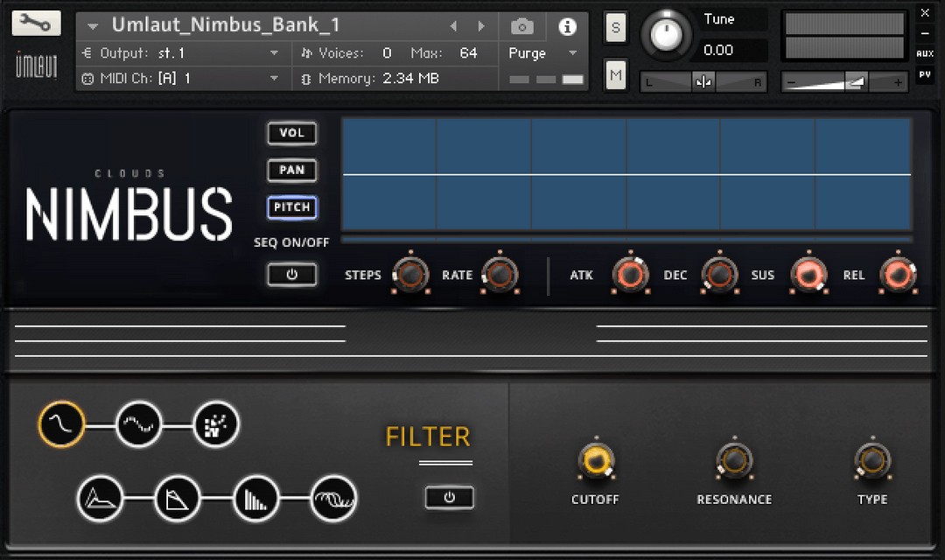The image size is (945, 560).
Task: Toggle the sequencer power button
Action: [291, 274]
